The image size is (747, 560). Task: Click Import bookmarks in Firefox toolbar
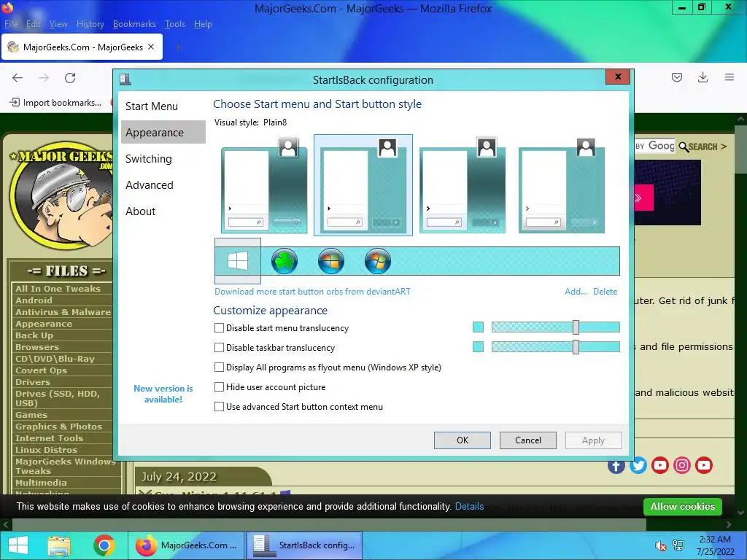55,102
